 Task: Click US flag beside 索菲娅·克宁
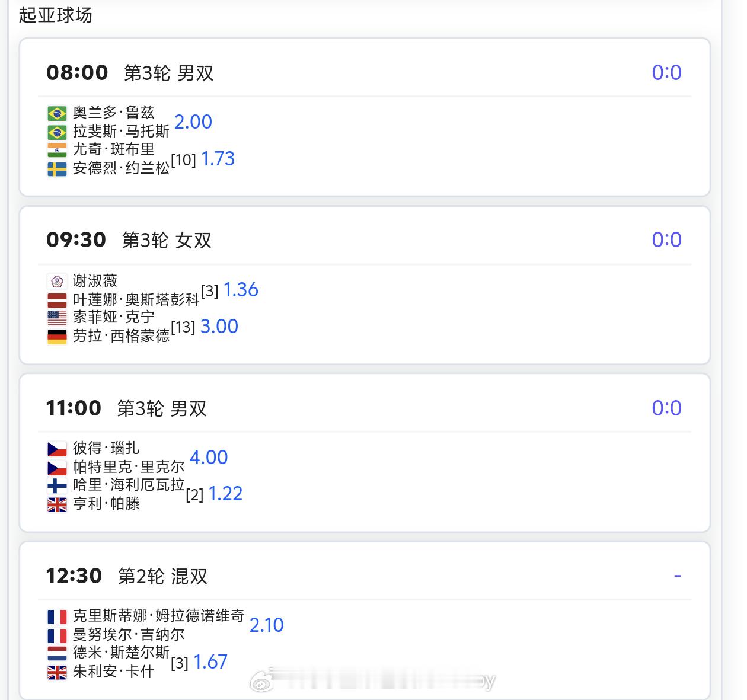pos(57,318)
